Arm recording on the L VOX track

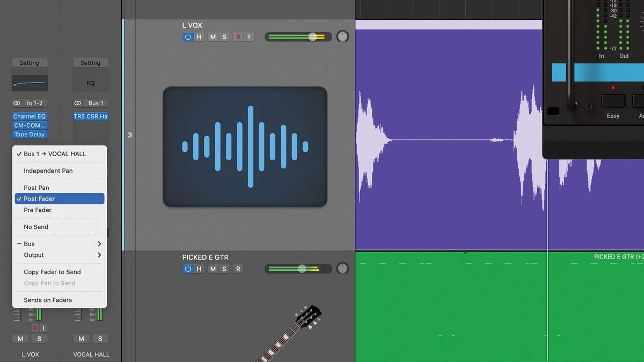click(x=239, y=36)
